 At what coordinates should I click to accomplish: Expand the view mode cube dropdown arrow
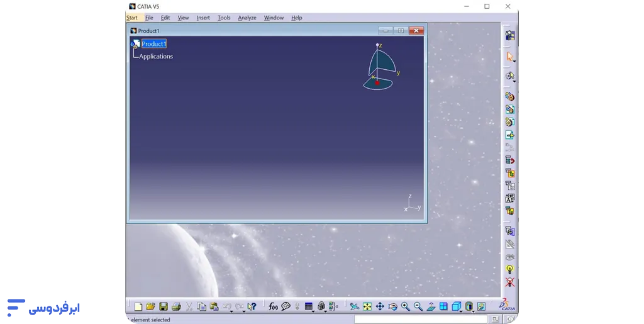(x=462, y=311)
